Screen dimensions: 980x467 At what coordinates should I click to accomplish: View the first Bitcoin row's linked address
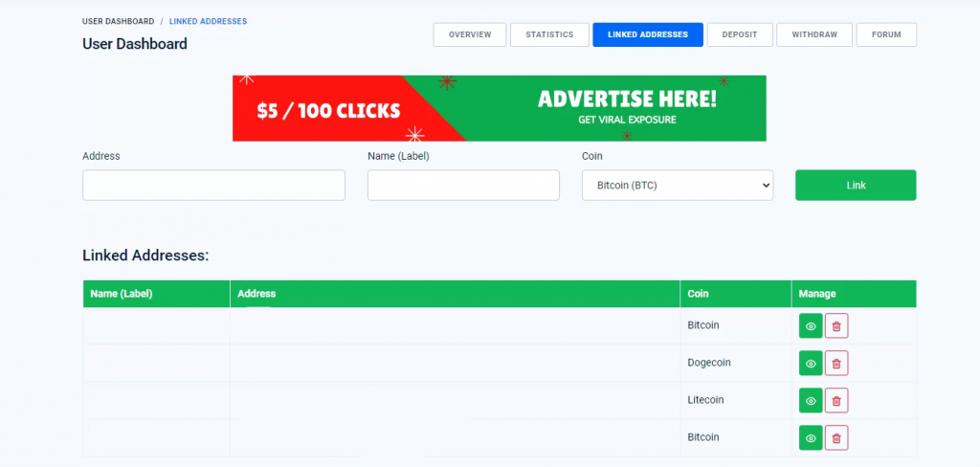click(x=811, y=325)
